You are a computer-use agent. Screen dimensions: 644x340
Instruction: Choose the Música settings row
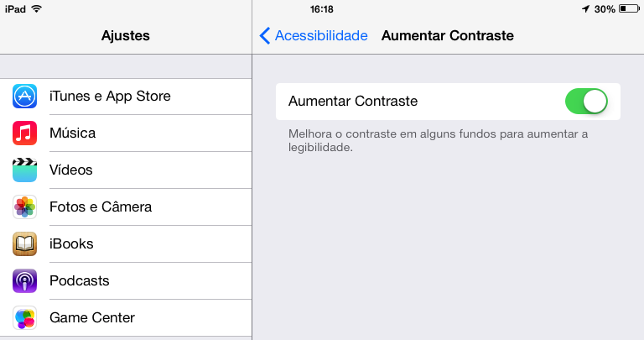(126, 133)
